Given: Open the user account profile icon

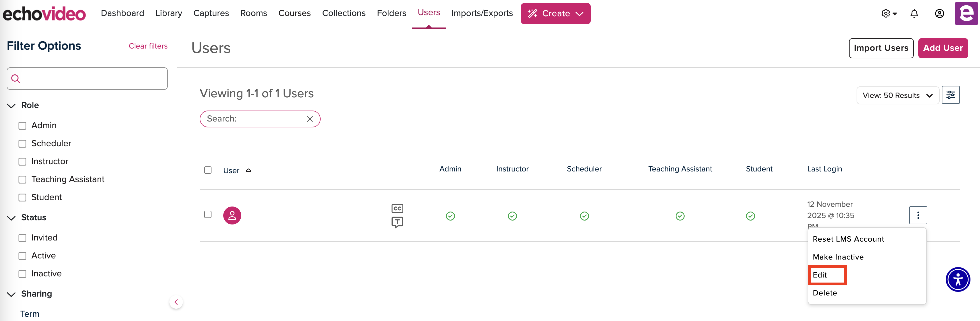Looking at the screenshot, I should [x=939, y=14].
